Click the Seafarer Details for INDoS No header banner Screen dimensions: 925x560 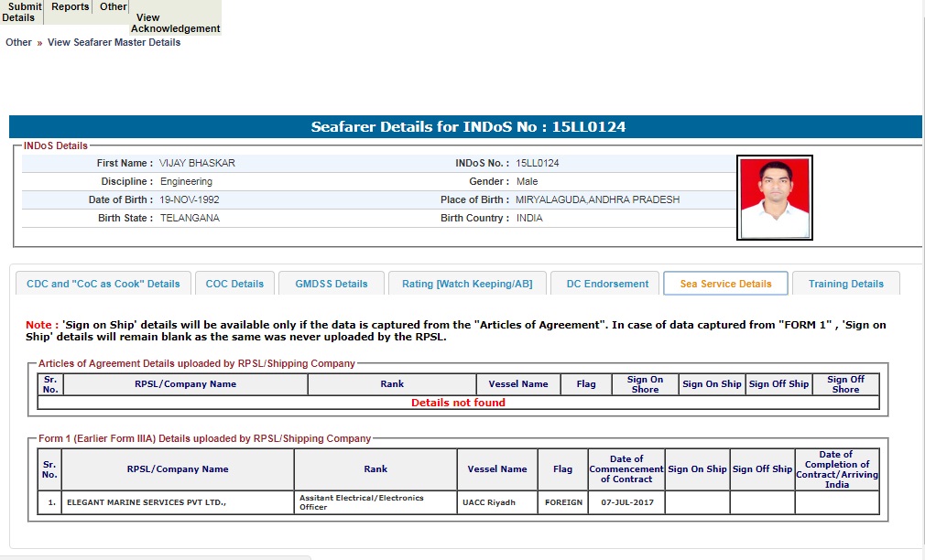pyautogui.click(x=465, y=127)
